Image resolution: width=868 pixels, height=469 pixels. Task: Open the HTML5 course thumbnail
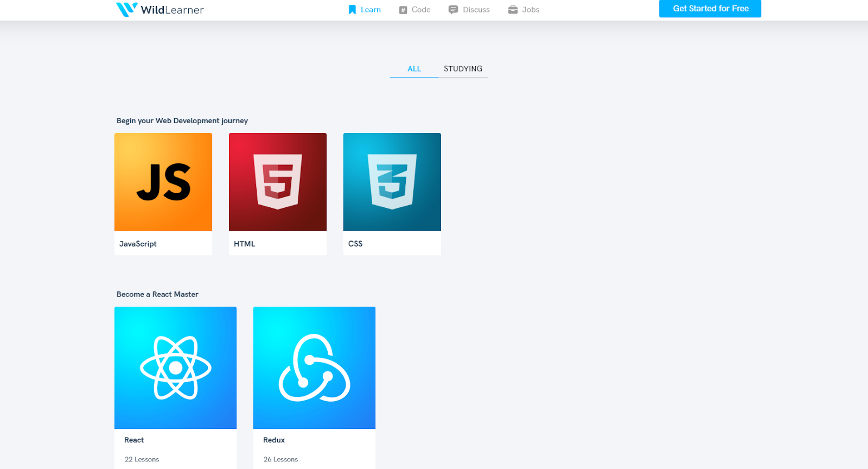(x=278, y=182)
